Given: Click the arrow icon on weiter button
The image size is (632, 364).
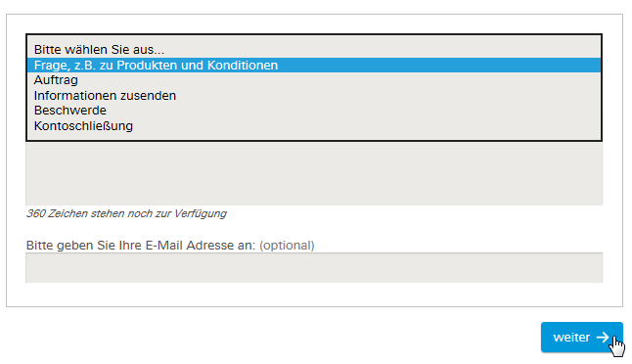Looking at the screenshot, I should [603, 337].
